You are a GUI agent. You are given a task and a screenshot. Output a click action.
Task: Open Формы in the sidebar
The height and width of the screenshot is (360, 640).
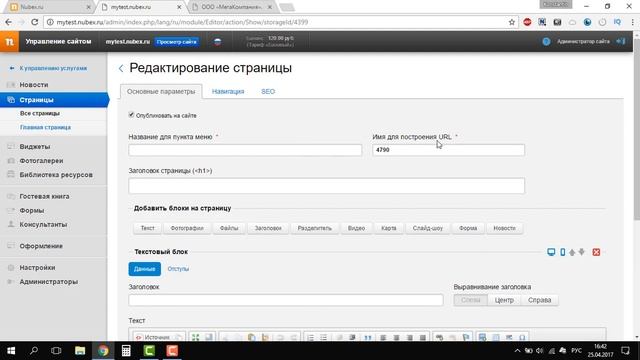point(32,211)
